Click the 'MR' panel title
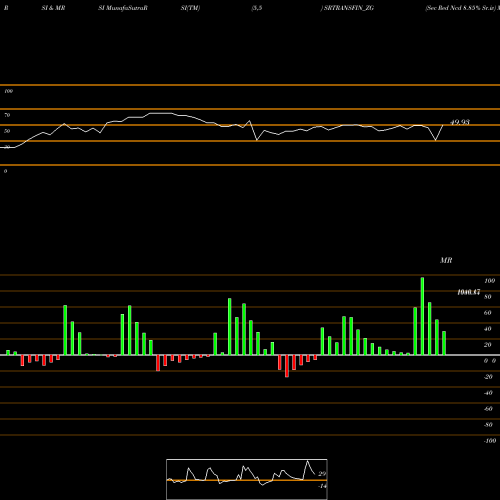500x500 pixels. coord(446,260)
